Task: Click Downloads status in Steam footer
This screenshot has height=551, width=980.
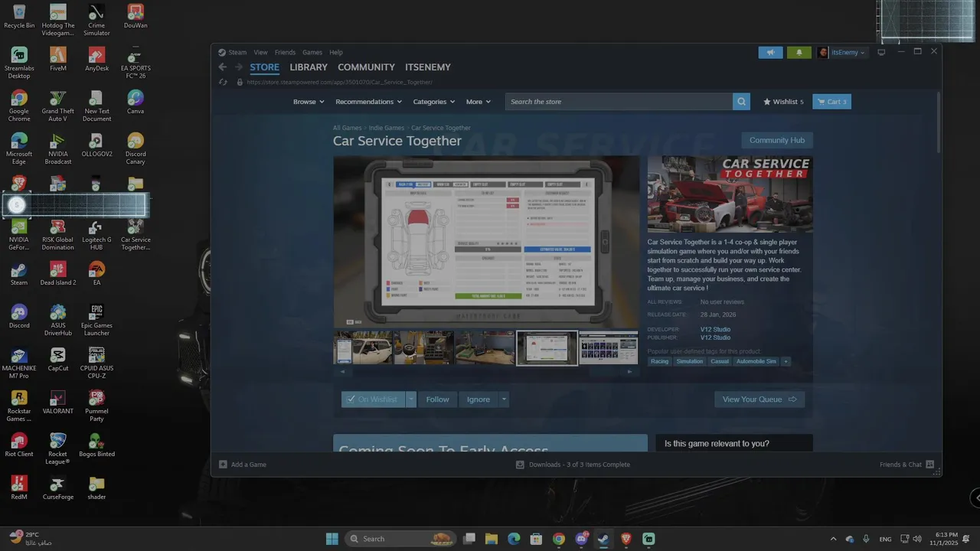Action: [x=573, y=465]
